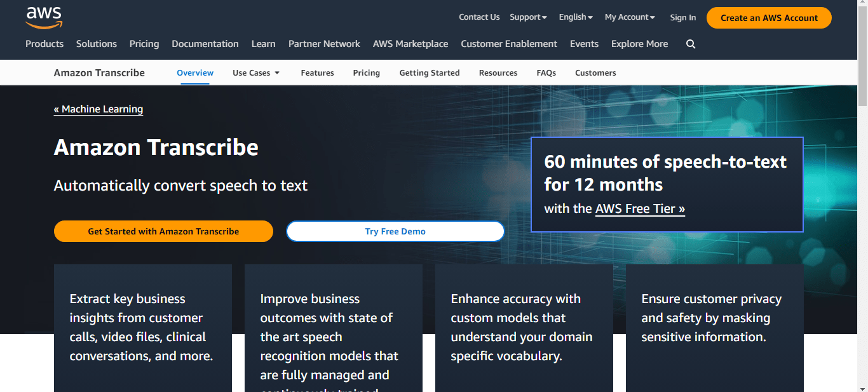Open the Events menu
The width and height of the screenshot is (868, 392).
pos(584,44)
